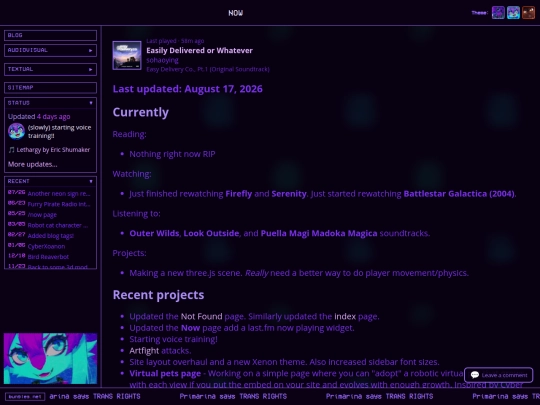
Task: Open recent post Added blog tags
Action: click(x=51, y=236)
